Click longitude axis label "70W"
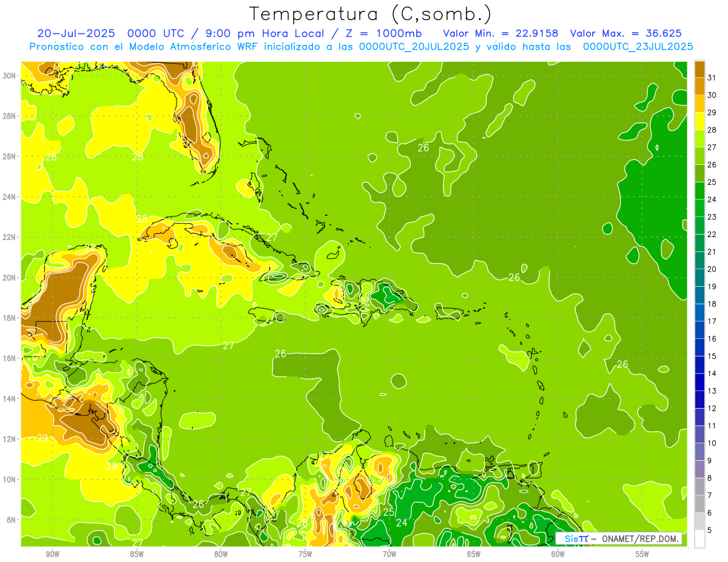Image resolution: width=728 pixels, height=562 pixels. click(x=389, y=555)
